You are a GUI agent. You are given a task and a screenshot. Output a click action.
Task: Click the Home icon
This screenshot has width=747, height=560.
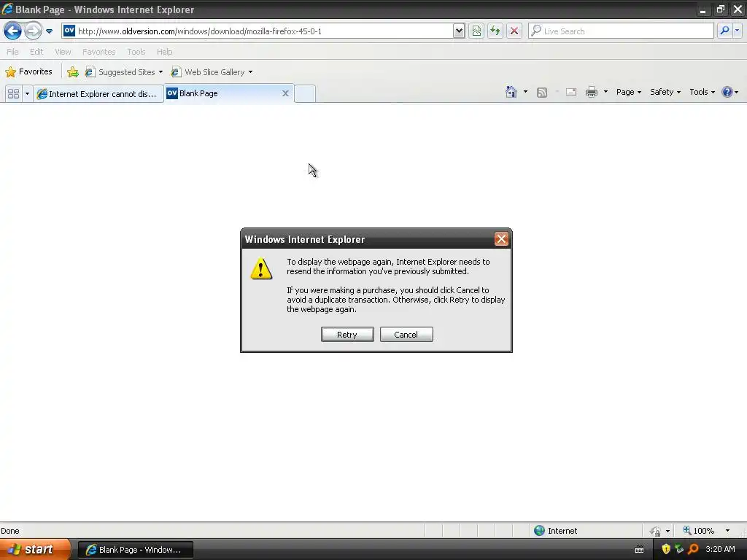pos(511,92)
